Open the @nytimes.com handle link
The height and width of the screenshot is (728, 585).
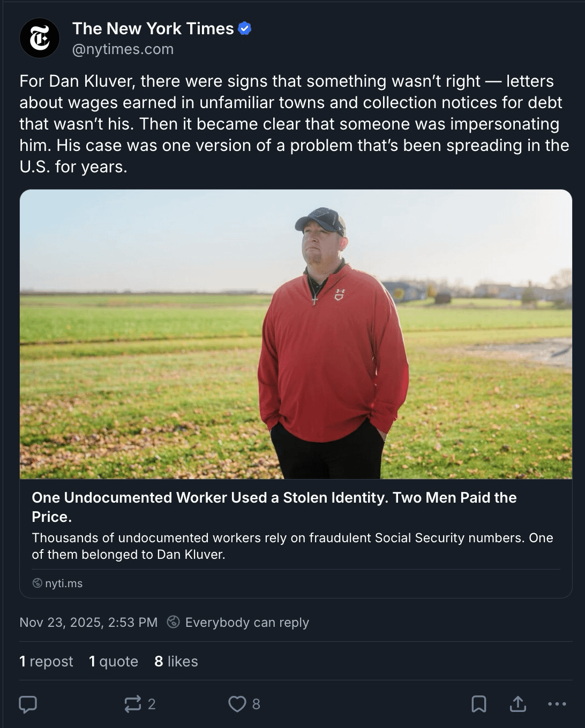123,49
